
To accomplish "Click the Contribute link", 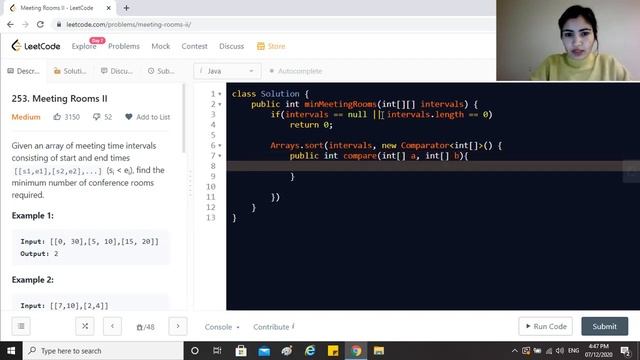I will [274, 327].
